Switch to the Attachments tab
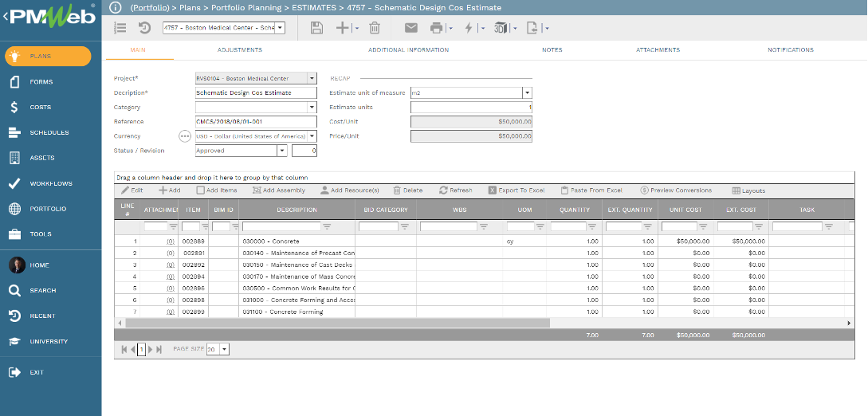 pos(658,49)
